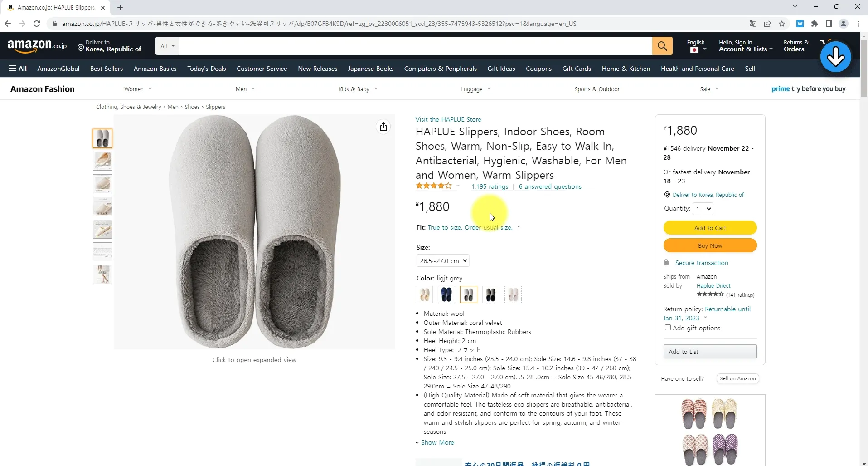Image resolution: width=868 pixels, height=466 pixels.
Task: Open the Best Sellers menu item
Action: (107, 69)
